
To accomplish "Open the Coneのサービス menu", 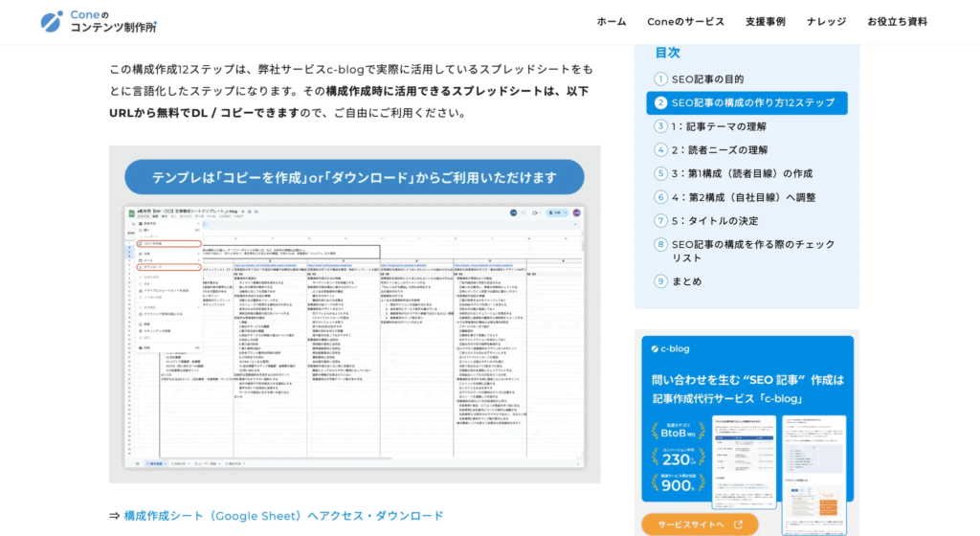I will 685,22.
